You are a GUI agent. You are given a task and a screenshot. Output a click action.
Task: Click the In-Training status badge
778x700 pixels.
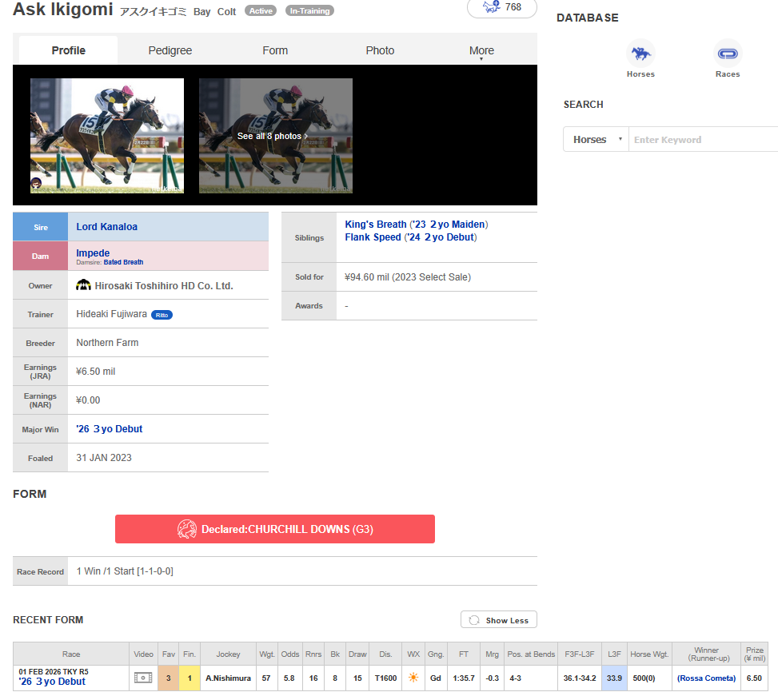(x=309, y=11)
